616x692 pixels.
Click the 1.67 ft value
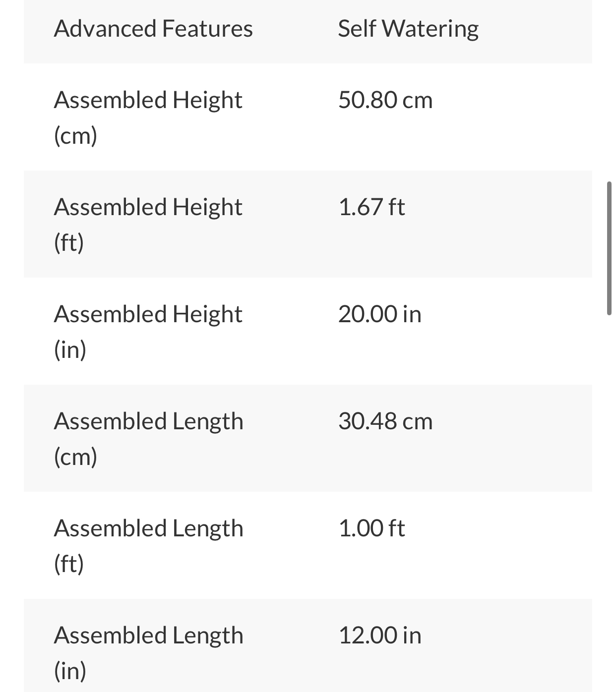coord(371,207)
